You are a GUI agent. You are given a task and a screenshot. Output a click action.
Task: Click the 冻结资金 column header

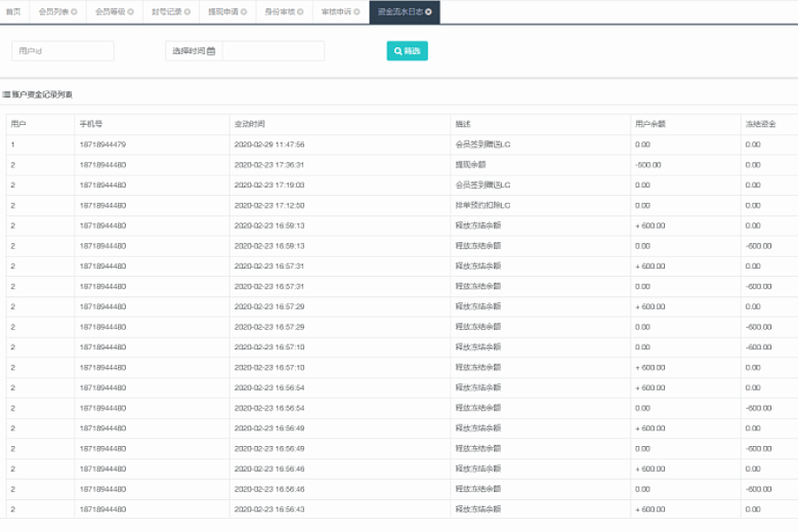pyautogui.click(x=761, y=124)
